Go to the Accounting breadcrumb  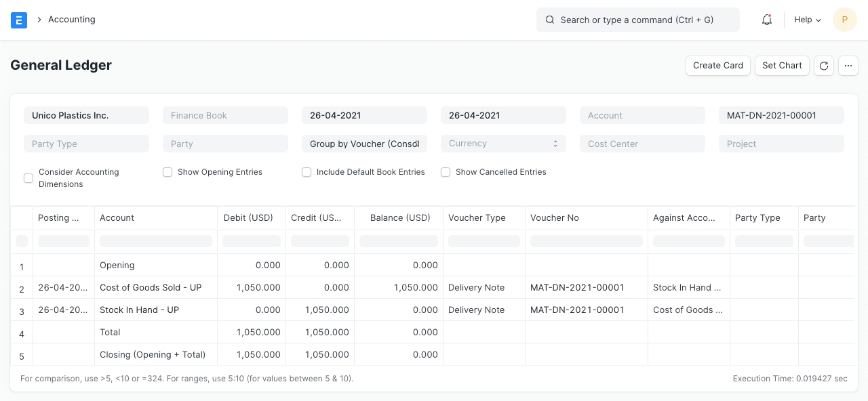(x=71, y=20)
